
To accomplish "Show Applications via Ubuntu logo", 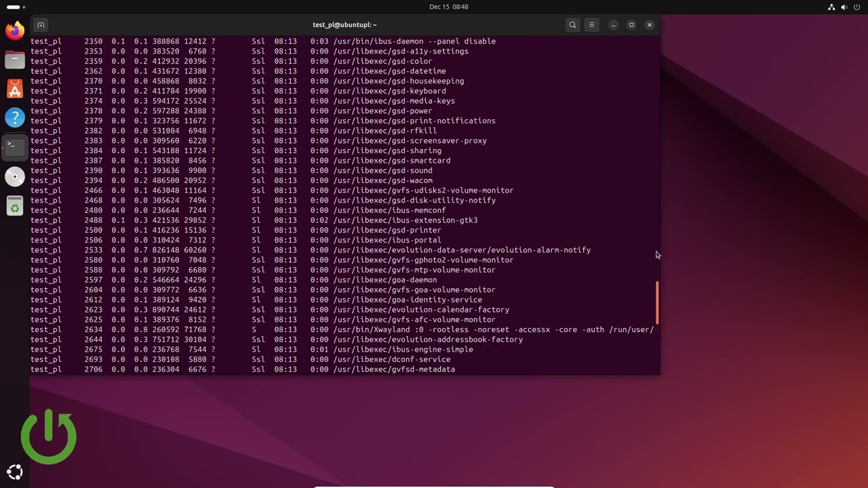I will (14, 472).
